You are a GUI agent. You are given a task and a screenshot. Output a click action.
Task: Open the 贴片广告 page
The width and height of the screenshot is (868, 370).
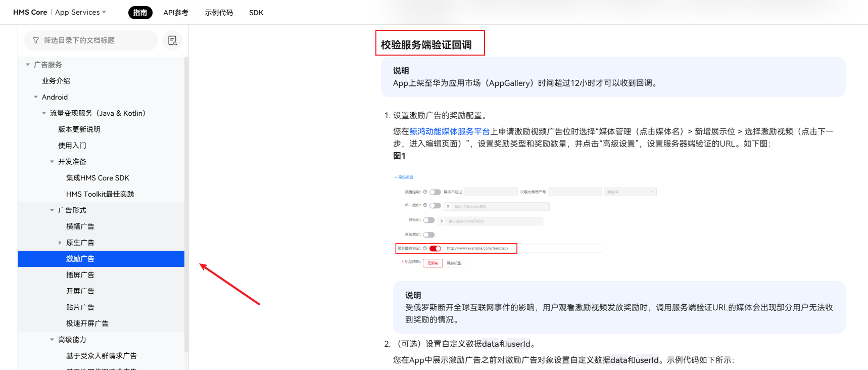coord(80,307)
